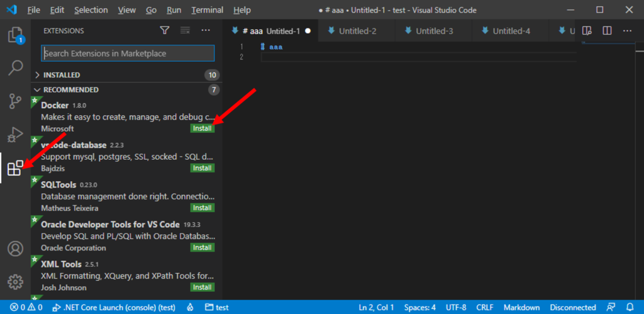Open the Source Control view
644x314 pixels.
(16, 101)
